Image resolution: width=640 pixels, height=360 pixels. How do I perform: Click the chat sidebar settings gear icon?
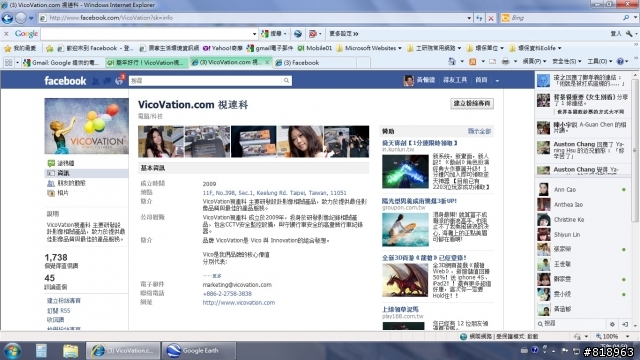click(612, 324)
